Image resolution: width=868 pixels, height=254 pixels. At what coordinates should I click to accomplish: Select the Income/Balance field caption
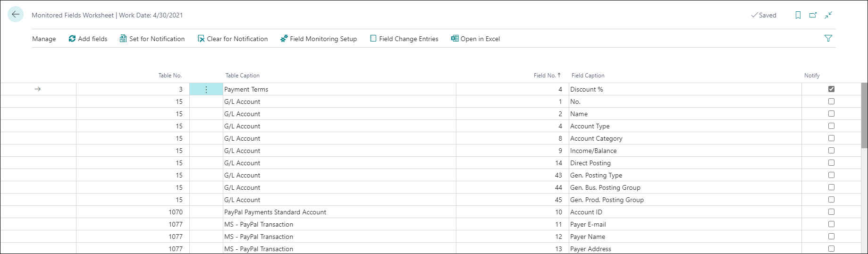click(685, 151)
